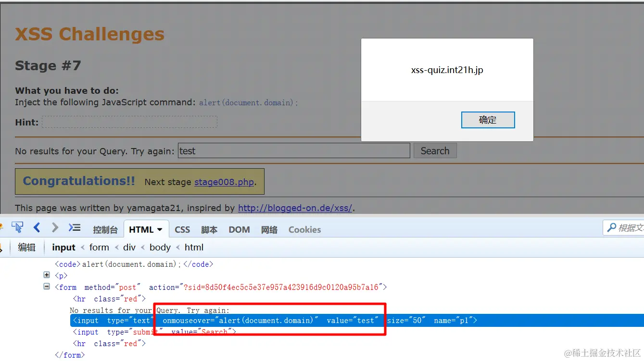Select the form breadcrumb in Firebug
The image size is (644, 361).
99,248
